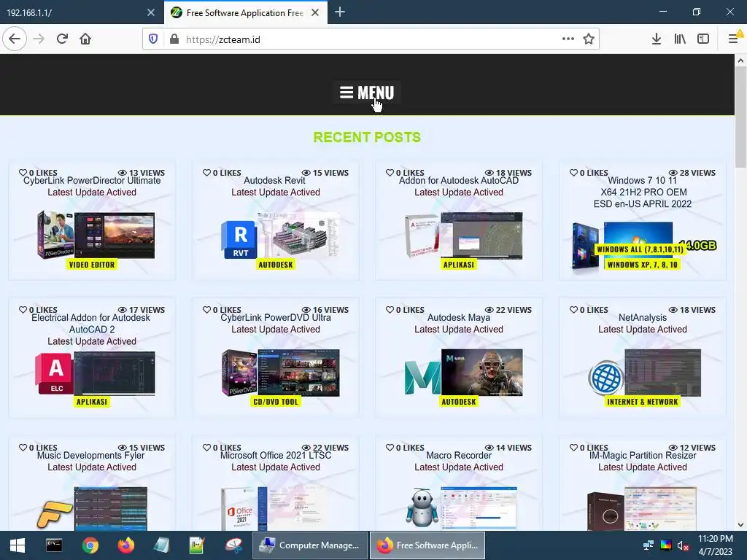Launch Google Chrome from the taskbar
747x560 pixels.
pyautogui.click(x=90, y=545)
